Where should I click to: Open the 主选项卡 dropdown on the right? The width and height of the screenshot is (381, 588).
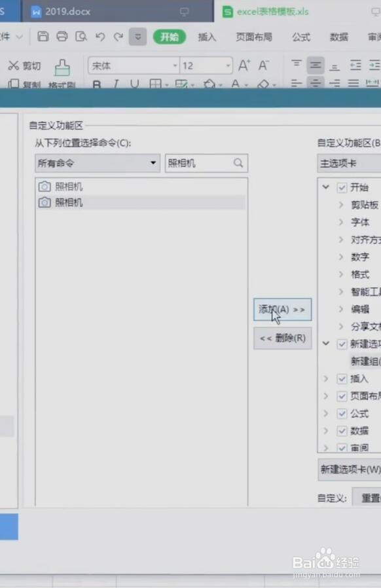click(x=349, y=164)
